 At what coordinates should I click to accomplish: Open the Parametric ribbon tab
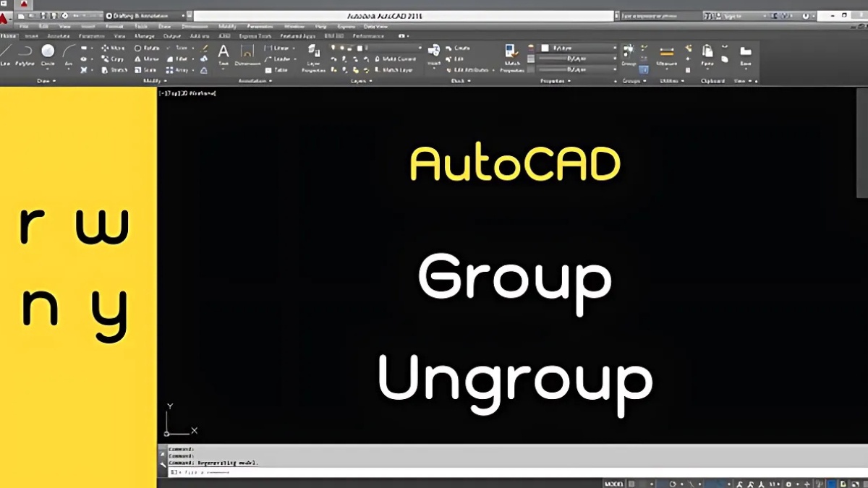(92, 35)
